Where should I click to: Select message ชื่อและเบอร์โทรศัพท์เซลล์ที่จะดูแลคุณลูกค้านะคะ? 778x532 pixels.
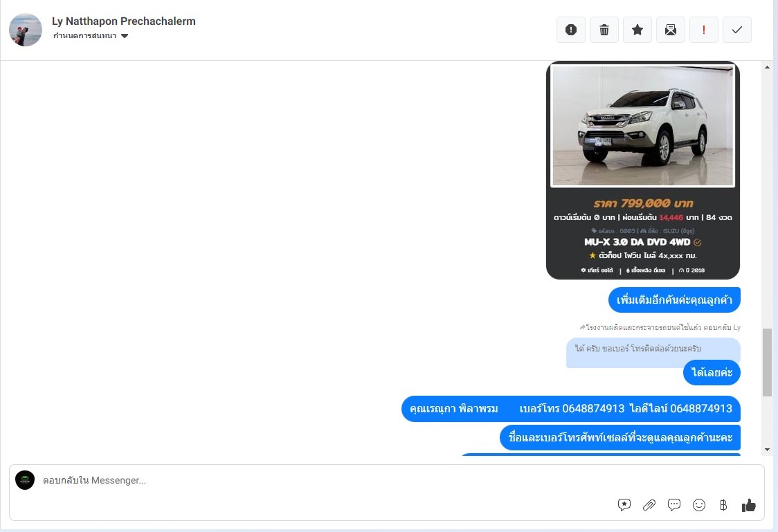coord(620,437)
